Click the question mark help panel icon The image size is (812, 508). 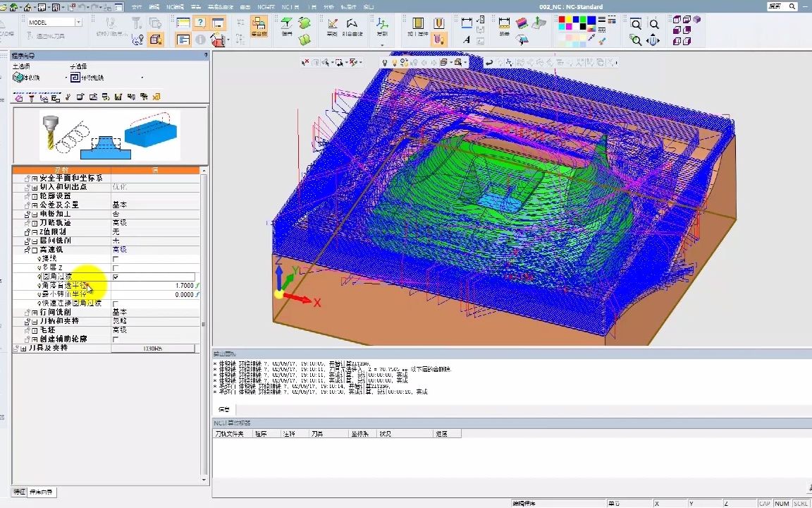coord(200,23)
